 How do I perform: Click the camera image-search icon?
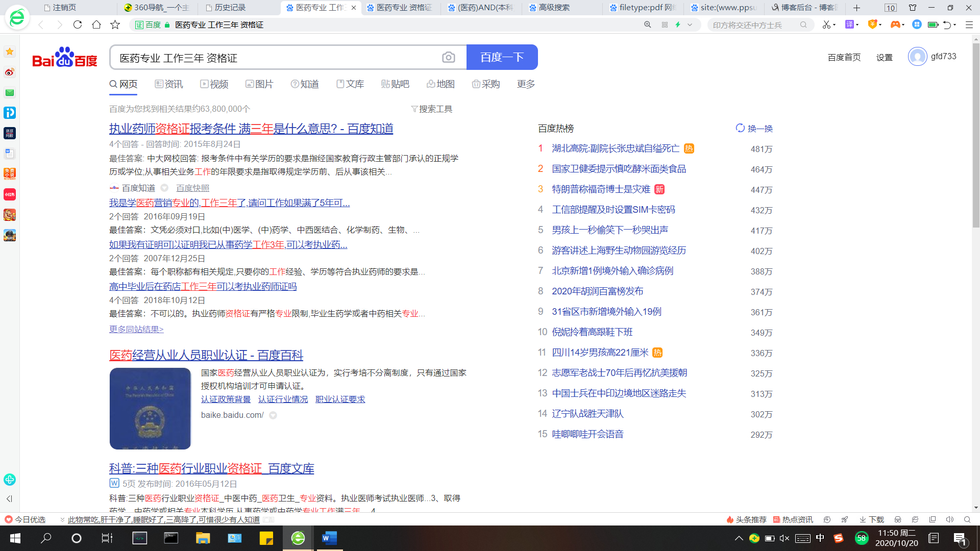(x=448, y=58)
